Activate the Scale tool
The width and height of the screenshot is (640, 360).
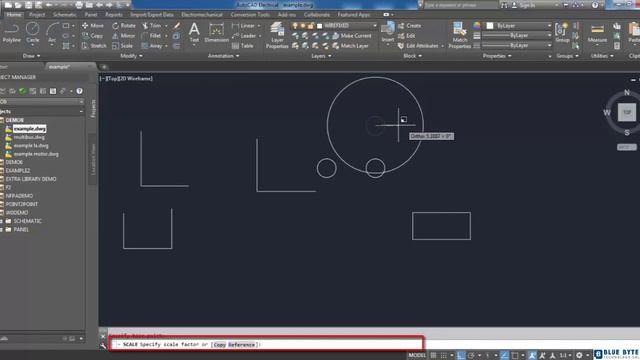click(x=122, y=46)
